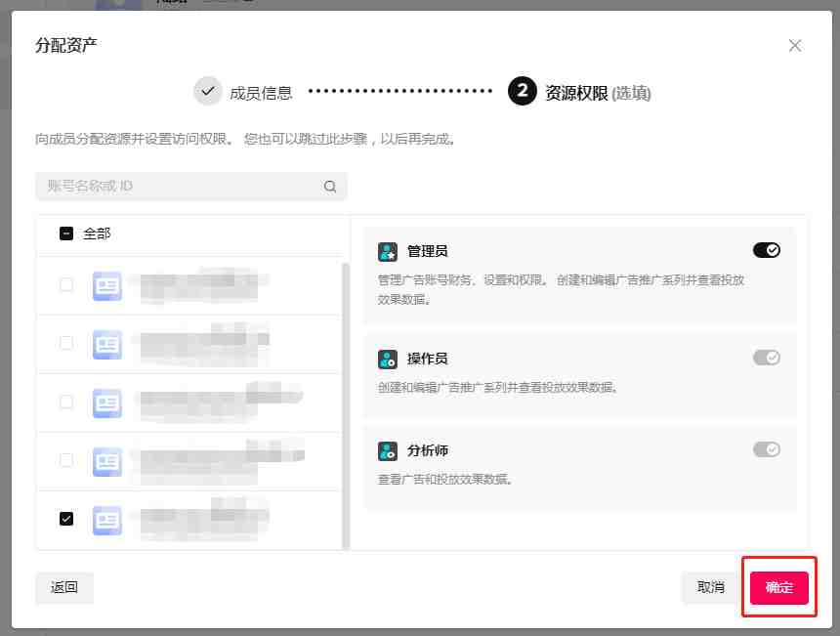
Task: Toggle the 分析师 permission switch
Action: (x=766, y=449)
